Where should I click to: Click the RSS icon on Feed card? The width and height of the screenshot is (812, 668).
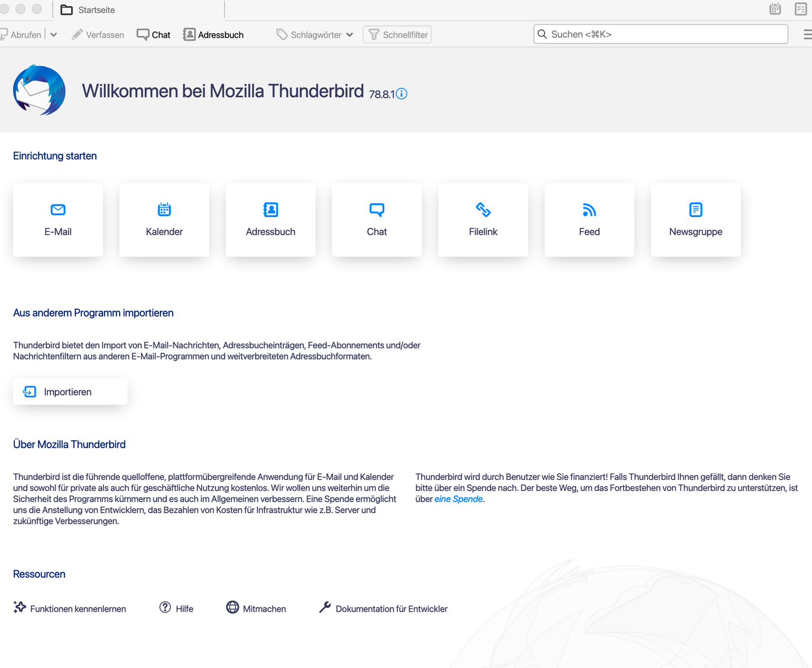point(589,210)
